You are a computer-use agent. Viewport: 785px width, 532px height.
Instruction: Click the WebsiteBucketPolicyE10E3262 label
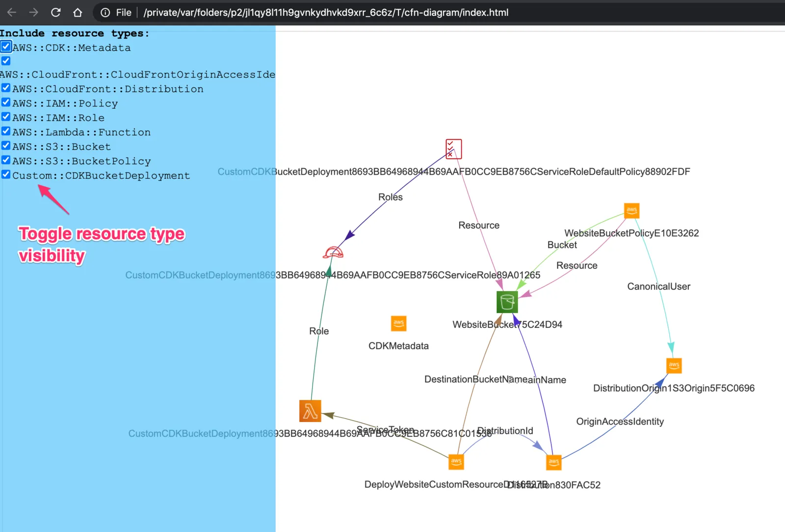click(631, 233)
